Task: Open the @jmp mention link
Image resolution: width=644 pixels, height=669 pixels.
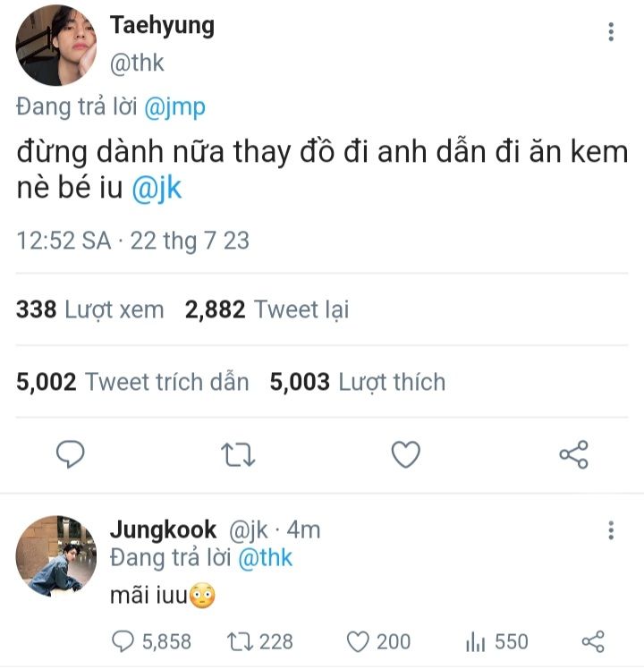Action: [x=174, y=107]
